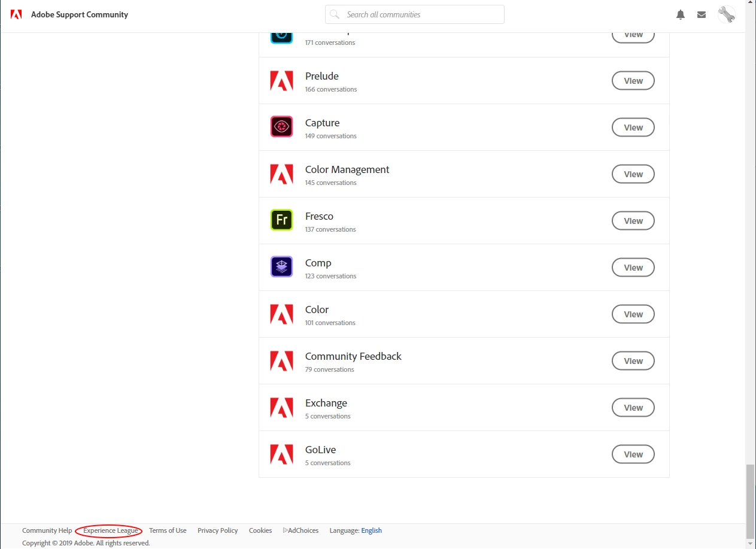756x549 pixels.
Task: Click the '145 conversations' text
Action: click(331, 183)
